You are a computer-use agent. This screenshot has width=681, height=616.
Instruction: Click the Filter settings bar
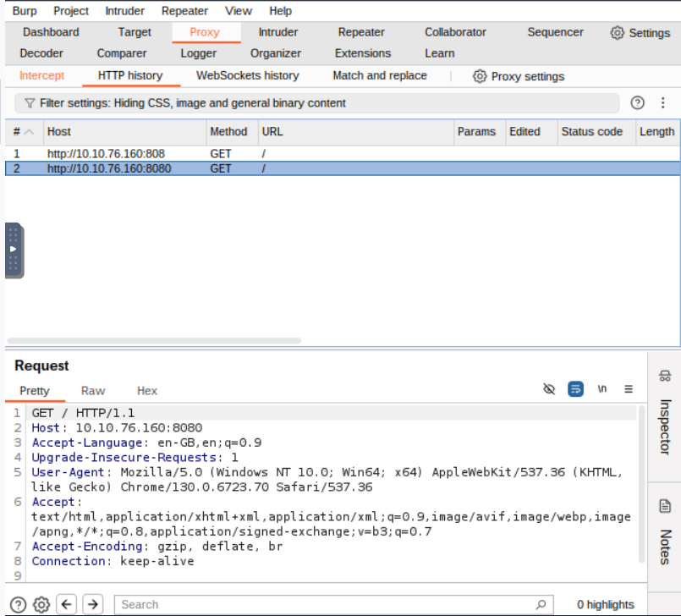[x=317, y=103]
